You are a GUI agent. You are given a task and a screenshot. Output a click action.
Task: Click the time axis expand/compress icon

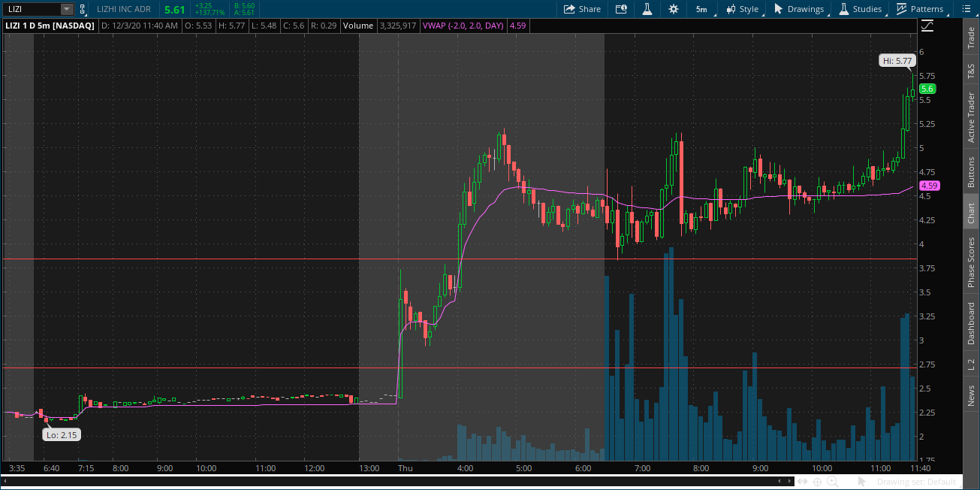coord(803,481)
